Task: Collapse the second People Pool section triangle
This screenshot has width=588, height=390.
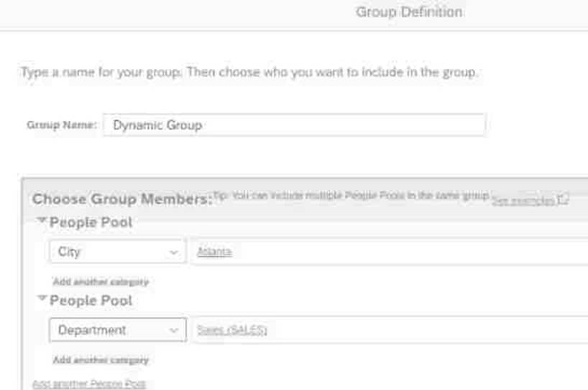Action: 42,299
